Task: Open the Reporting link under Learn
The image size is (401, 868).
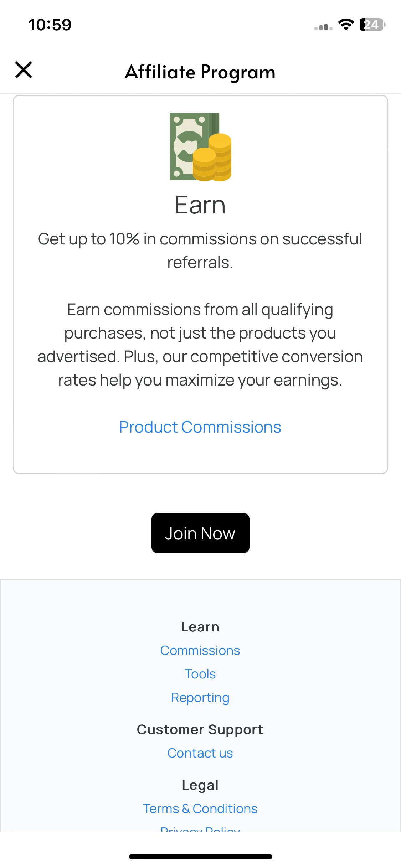Action: click(200, 698)
